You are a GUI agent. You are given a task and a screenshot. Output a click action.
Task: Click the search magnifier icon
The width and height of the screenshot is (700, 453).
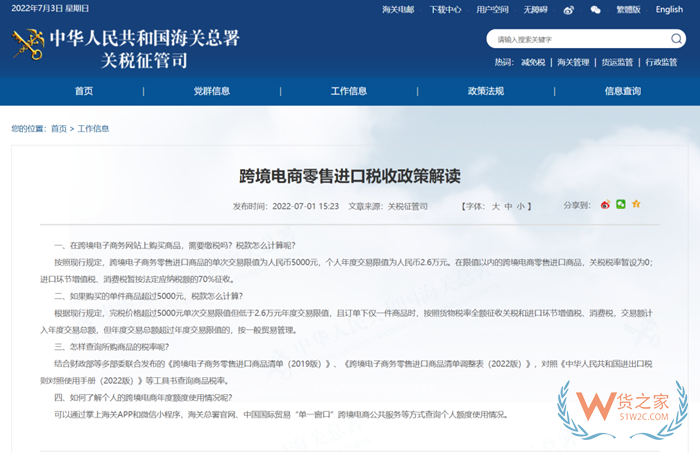click(x=676, y=39)
